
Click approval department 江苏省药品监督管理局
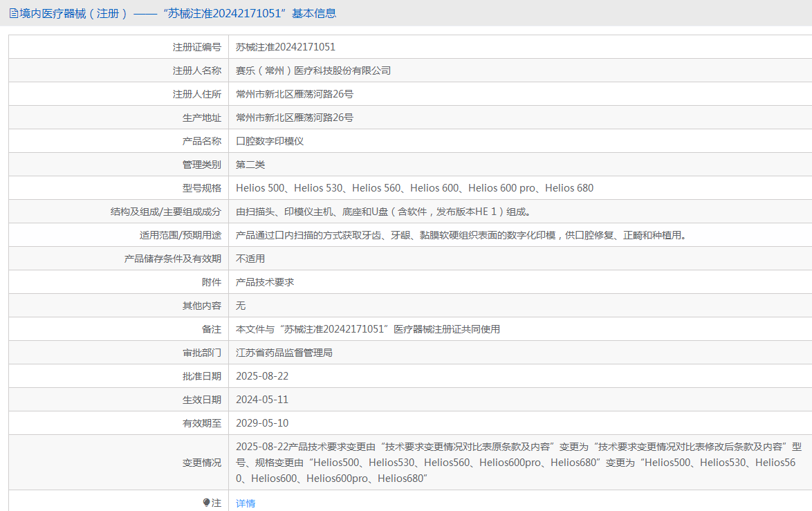[284, 353]
